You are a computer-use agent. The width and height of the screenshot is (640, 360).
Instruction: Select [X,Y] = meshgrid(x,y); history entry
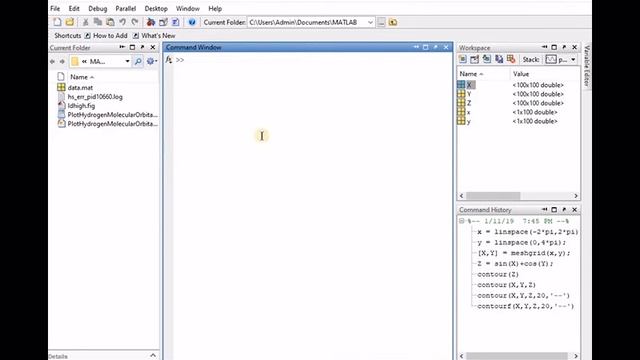524,253
